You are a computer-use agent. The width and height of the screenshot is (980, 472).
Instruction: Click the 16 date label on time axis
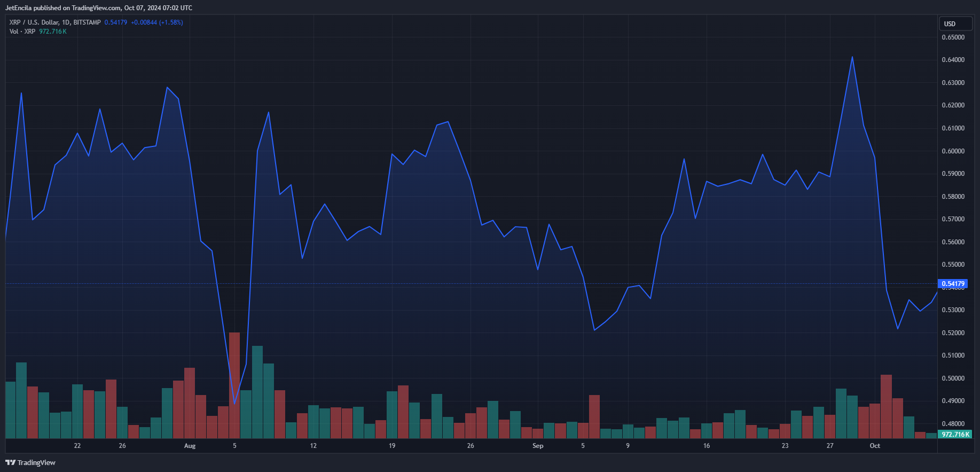(x=707, y=446)
